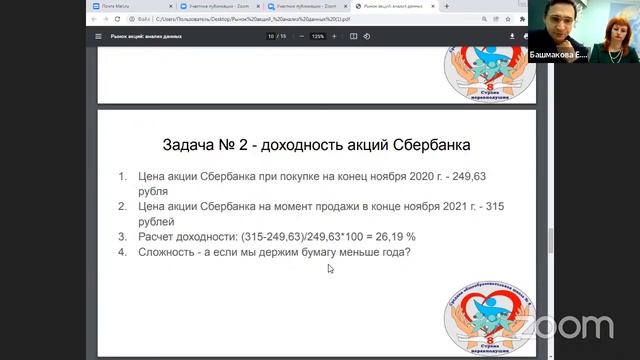640x360 pixels.
Task: Close the first Zoom tab
Action: point(258,6)
